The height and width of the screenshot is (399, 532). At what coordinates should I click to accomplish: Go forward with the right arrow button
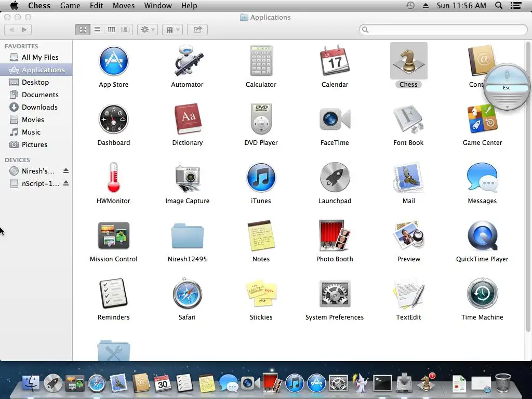[25, 30]
